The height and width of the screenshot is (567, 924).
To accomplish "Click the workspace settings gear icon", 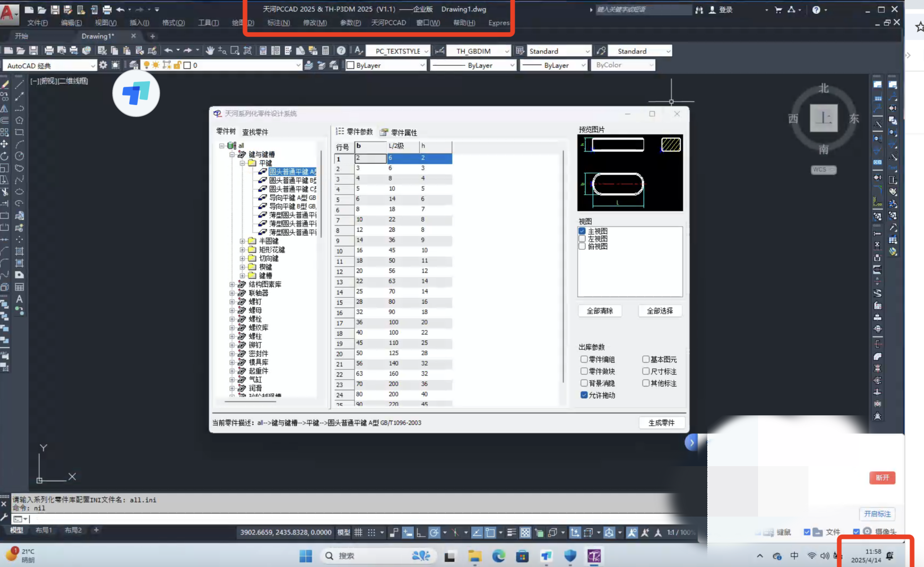I will tap(103, 65).
